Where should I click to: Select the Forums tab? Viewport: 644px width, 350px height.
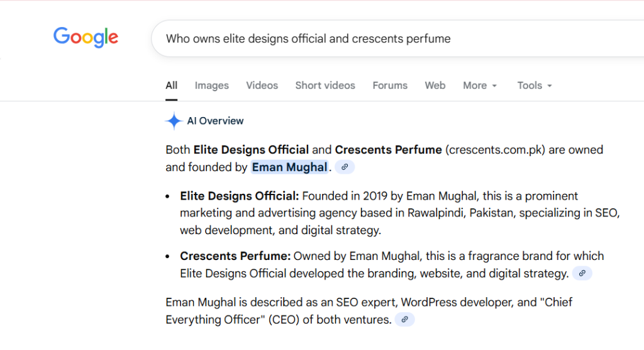pyautogui.click(x=390, y=86)
